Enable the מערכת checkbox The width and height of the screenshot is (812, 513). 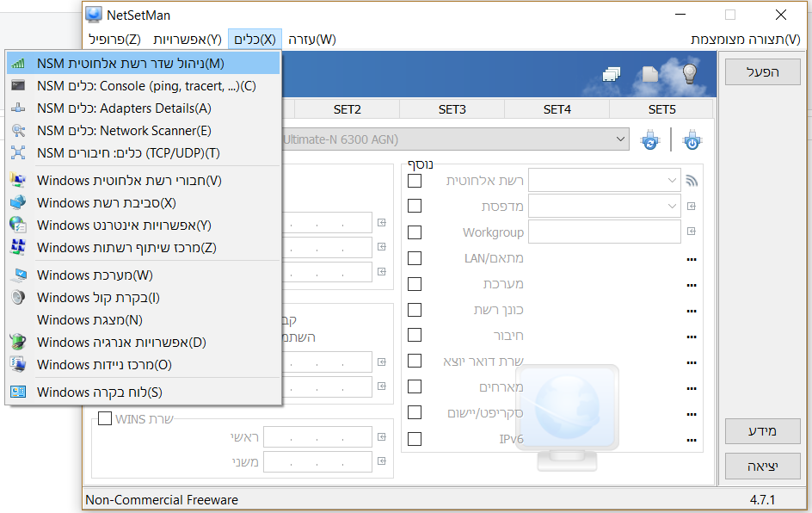415,284
